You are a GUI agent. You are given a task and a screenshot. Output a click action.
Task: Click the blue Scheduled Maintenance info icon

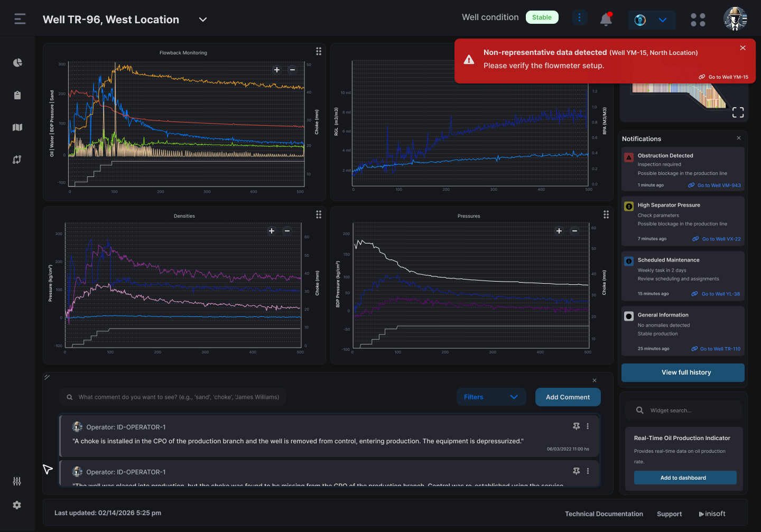tap(629, 261)
